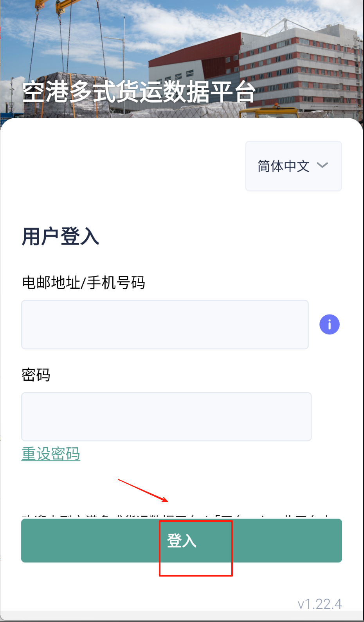Click the red-and-white terminal building photo

(297, 67)
